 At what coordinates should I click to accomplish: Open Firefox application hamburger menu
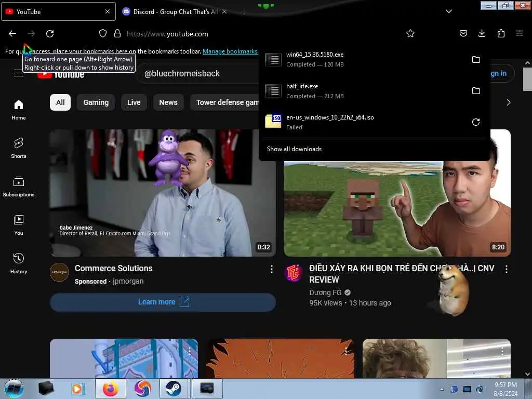tap(520, 33)
